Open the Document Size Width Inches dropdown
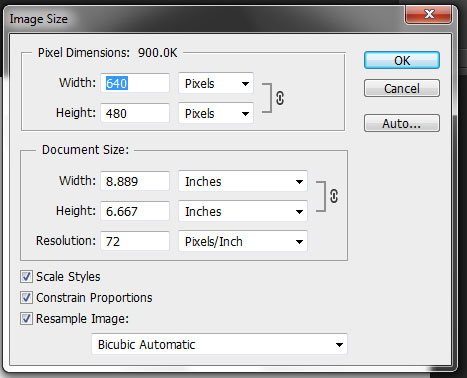The height and width of the screenshot is (378, 467). click(x=243, y=181)
